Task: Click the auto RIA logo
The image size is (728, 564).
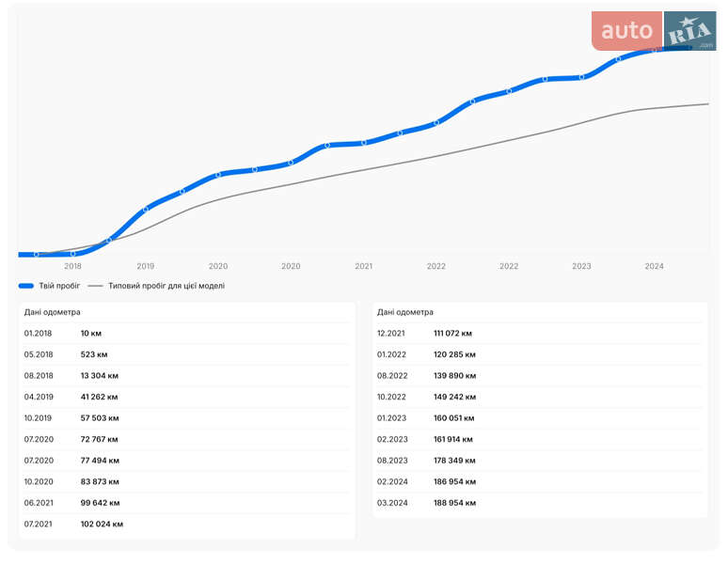Action: (653, 31)
